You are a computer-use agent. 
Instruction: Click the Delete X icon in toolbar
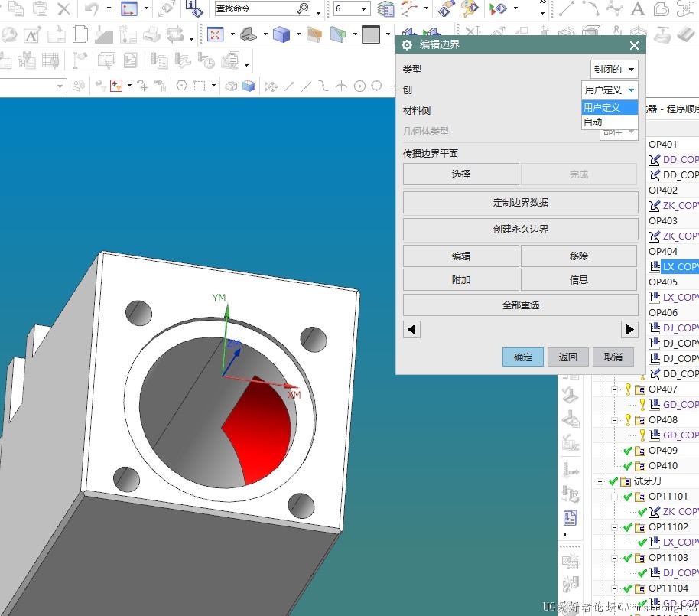[63, 9]
